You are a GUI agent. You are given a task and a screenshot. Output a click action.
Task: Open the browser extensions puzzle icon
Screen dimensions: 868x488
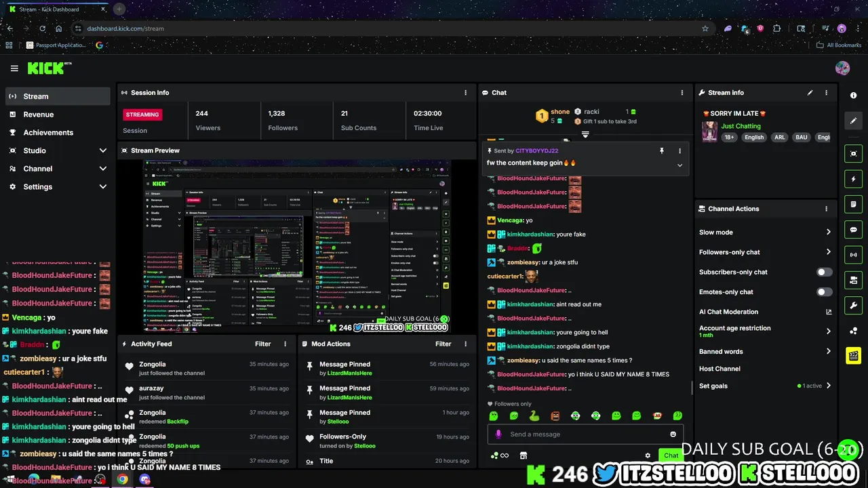[x=776, y=28]
